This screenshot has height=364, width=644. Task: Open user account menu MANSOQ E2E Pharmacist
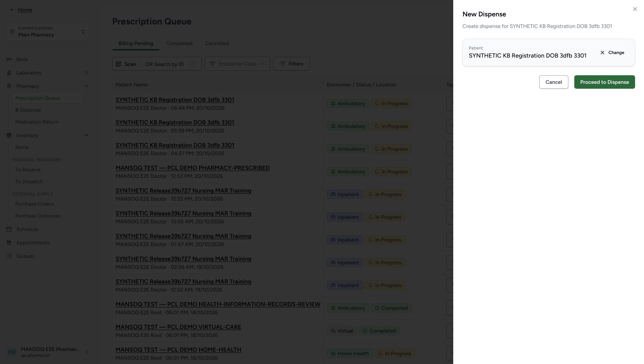[48, 352]
